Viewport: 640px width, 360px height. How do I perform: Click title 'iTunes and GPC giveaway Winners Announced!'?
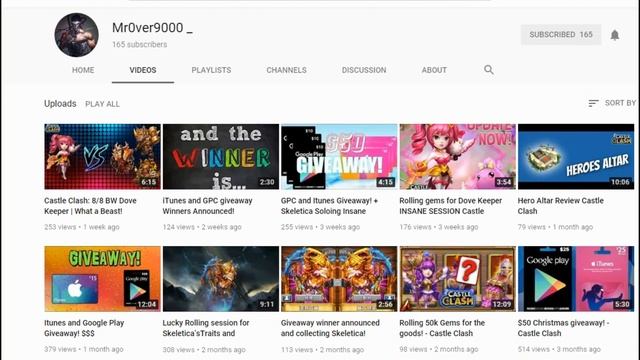[x=207, y=206]
